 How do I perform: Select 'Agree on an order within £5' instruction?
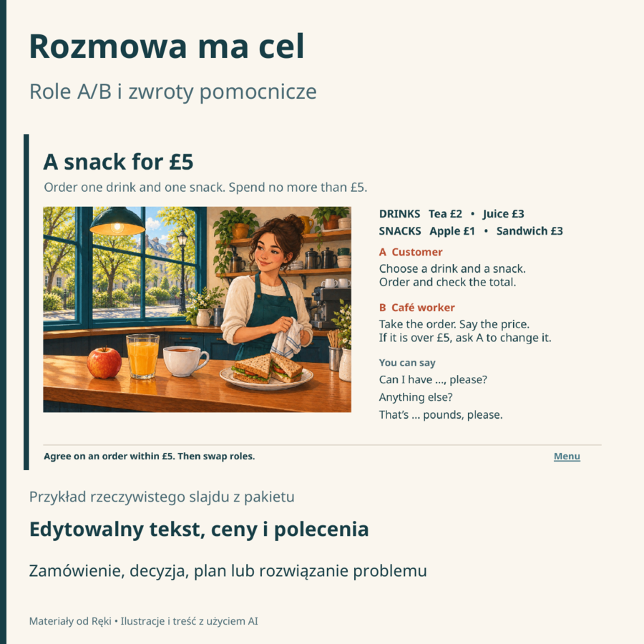(150, 457)
